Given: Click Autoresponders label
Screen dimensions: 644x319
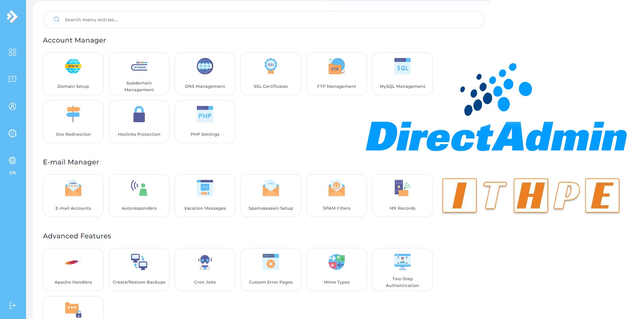Looking at the screenshot, I should click(139, 208).
